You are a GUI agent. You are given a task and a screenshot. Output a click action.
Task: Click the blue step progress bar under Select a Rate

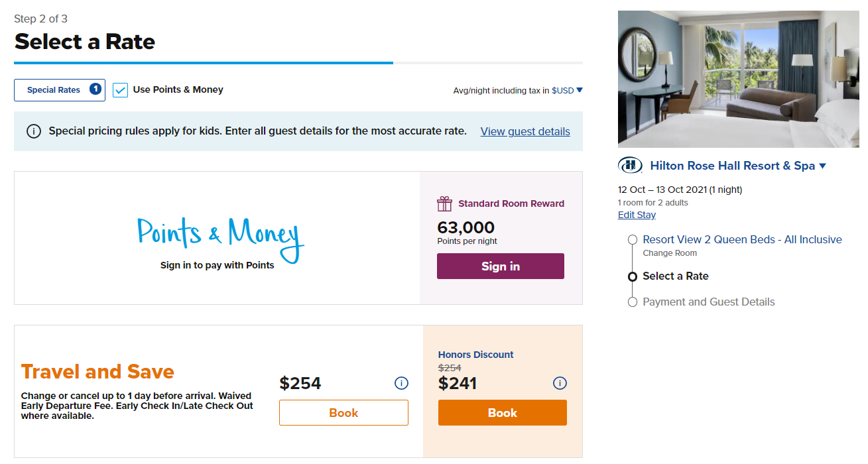(x=203, y=64)
